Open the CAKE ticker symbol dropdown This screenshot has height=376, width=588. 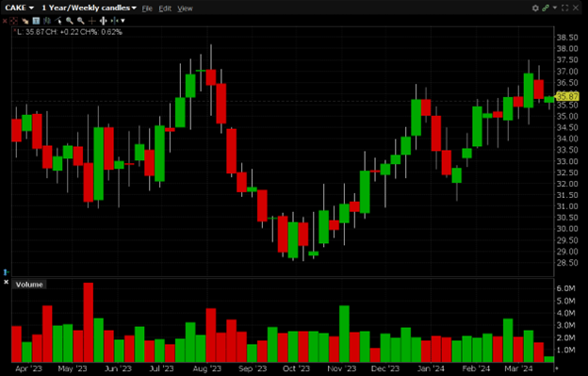pos(20,8)
